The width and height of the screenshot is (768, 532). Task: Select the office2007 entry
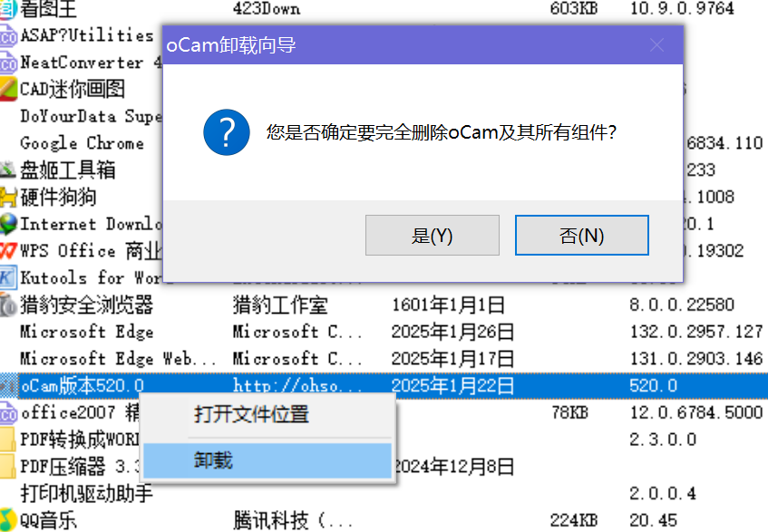click(x=81, y=412)
